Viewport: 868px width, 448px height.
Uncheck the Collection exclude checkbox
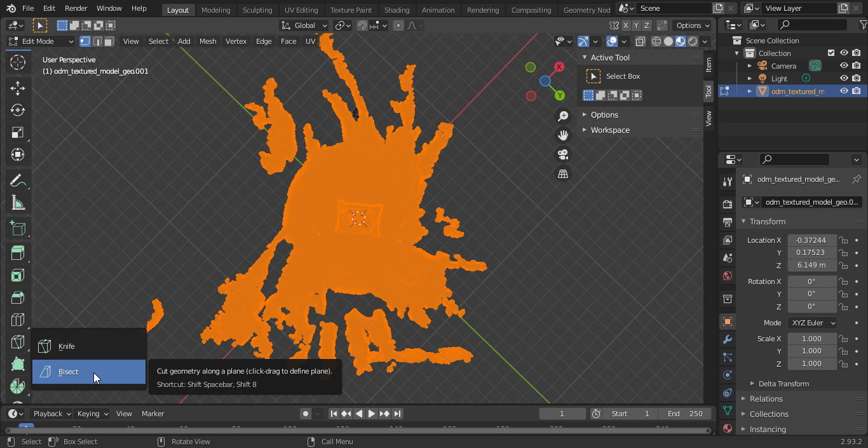(831, 53)
